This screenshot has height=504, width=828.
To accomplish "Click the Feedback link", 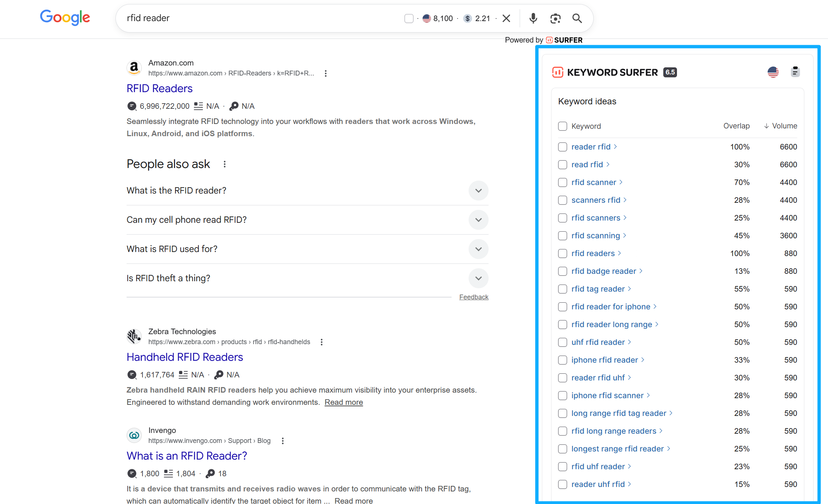I will 474,297.
